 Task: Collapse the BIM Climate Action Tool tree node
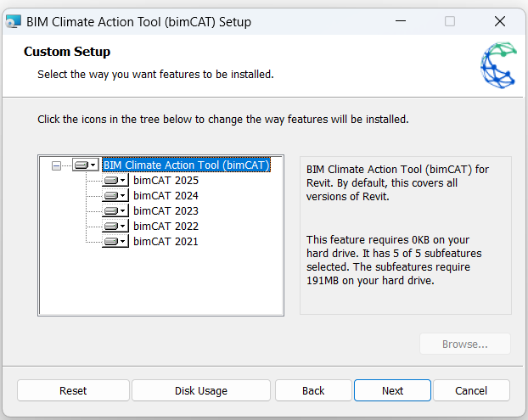tap(57, 165)
